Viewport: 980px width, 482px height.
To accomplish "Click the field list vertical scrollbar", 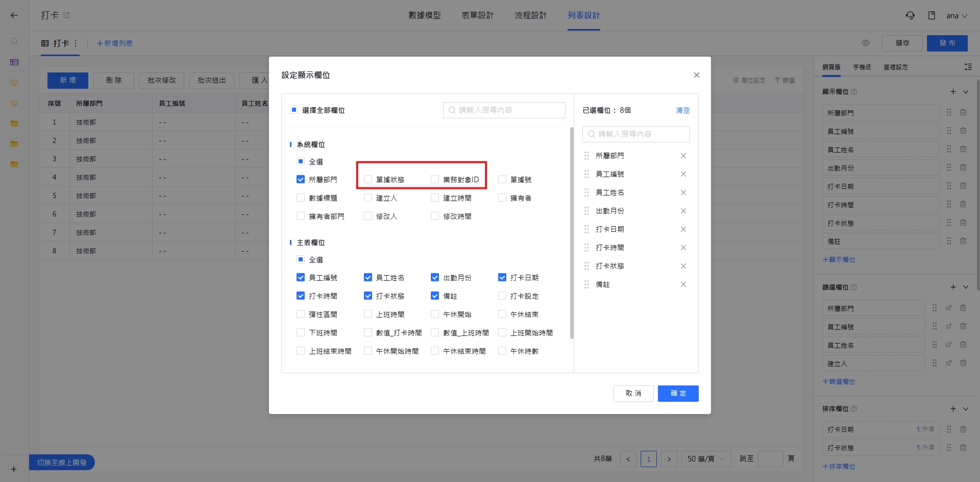I will tap(572, 233).
